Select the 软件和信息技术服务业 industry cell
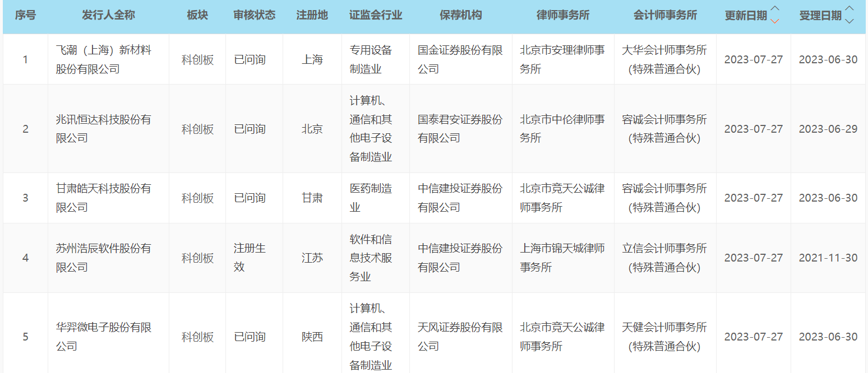The height and width of the screenshot is (373, 868). click(x=371, y=258)
